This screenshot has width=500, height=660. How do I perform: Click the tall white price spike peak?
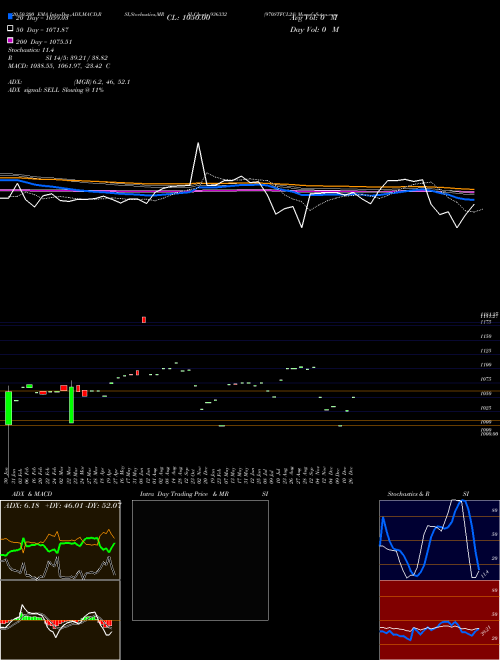pyautogui.click(x=198, y=144)
